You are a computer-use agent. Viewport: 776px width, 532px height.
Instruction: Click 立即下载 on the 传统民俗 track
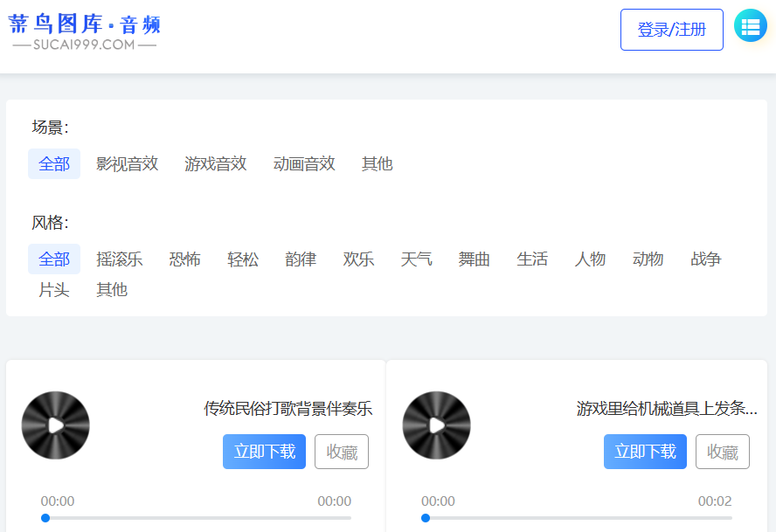(x=264, y=452)
